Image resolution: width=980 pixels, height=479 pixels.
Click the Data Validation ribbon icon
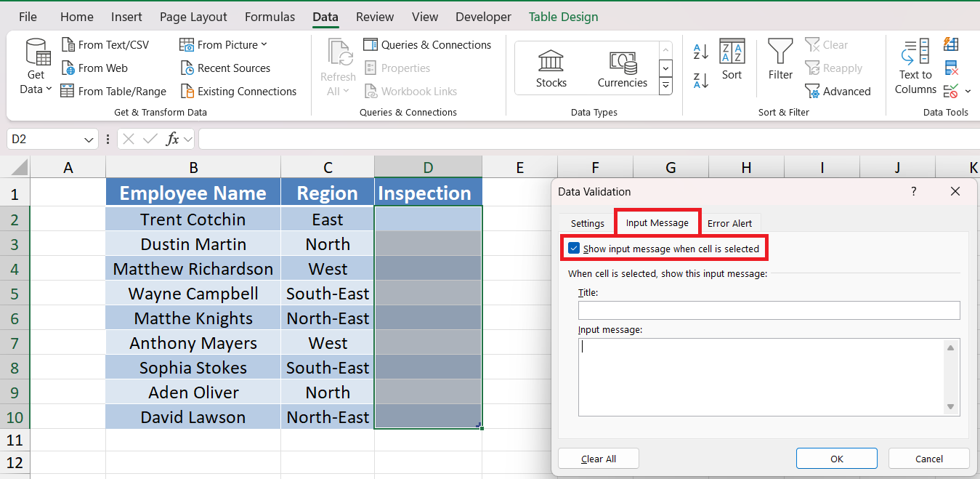pos(951,92)
